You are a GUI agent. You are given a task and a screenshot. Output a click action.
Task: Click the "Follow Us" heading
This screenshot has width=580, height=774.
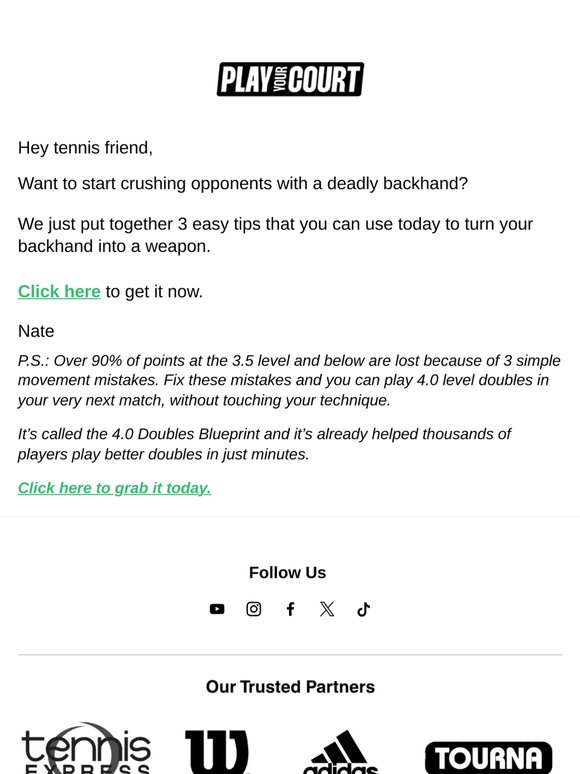pos(287,573)
